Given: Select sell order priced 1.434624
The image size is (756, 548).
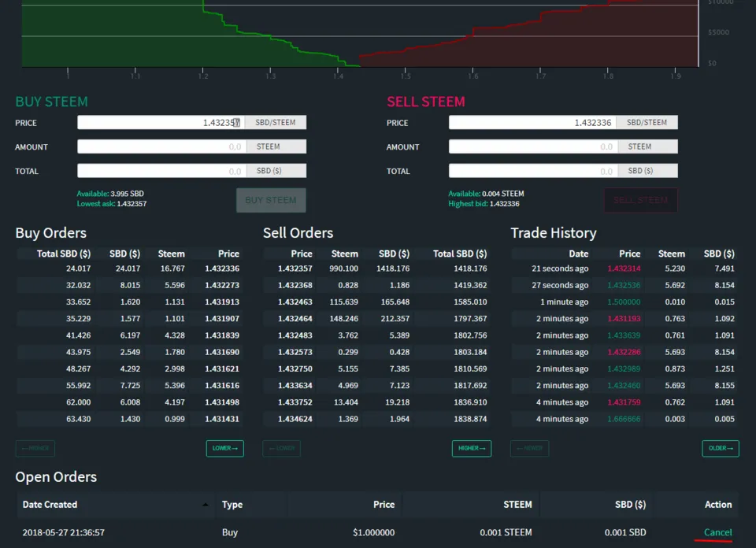Looking at the screenshot, I should [x=377, y=420].
